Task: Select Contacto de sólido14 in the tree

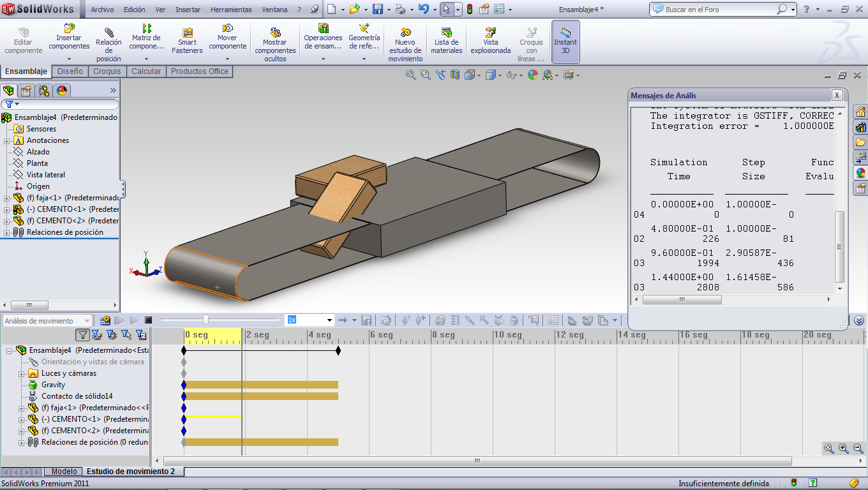Action: tap(77, 396)
